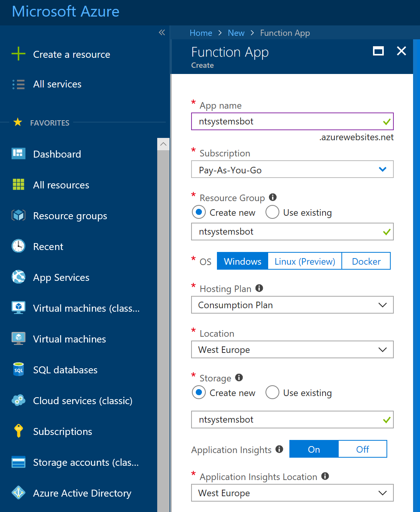Click the Hosting Plan info icon

259,288
